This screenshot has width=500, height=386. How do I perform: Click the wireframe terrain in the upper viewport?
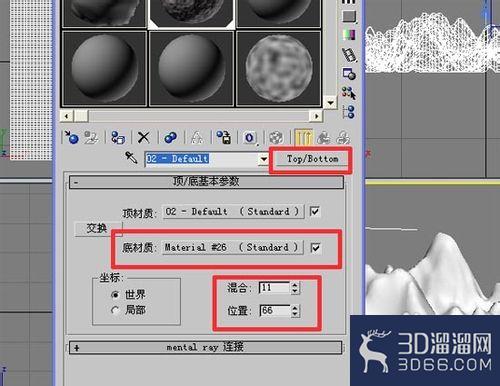[432, 43]
